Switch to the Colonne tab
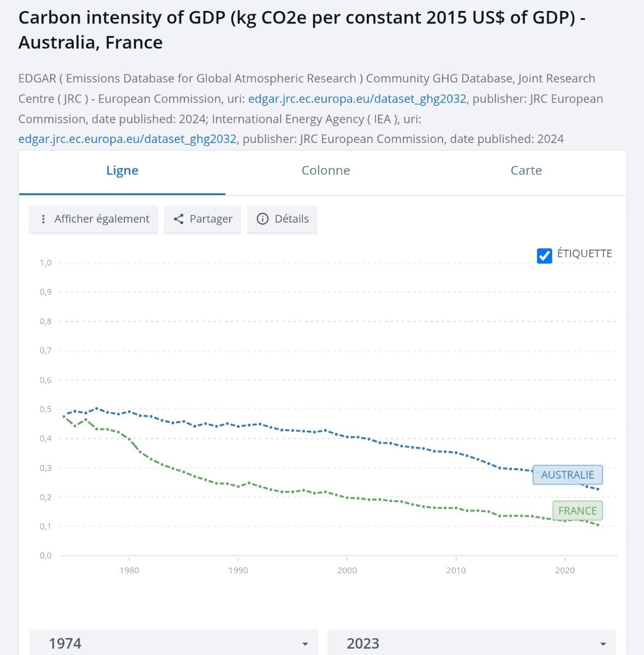This screenshot has width=644, height=655. [x=326, y=171]
